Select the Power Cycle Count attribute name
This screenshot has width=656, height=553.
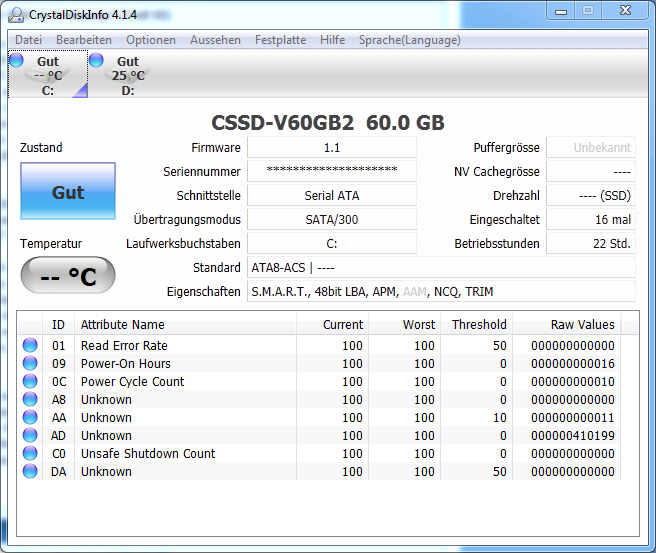pyautogui.click(x=132, y=381)
